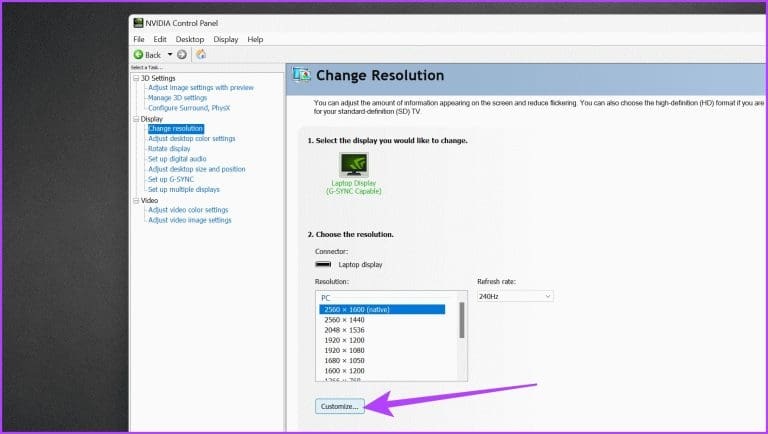Select the Laptop Display monitor icon

[354, 165]
